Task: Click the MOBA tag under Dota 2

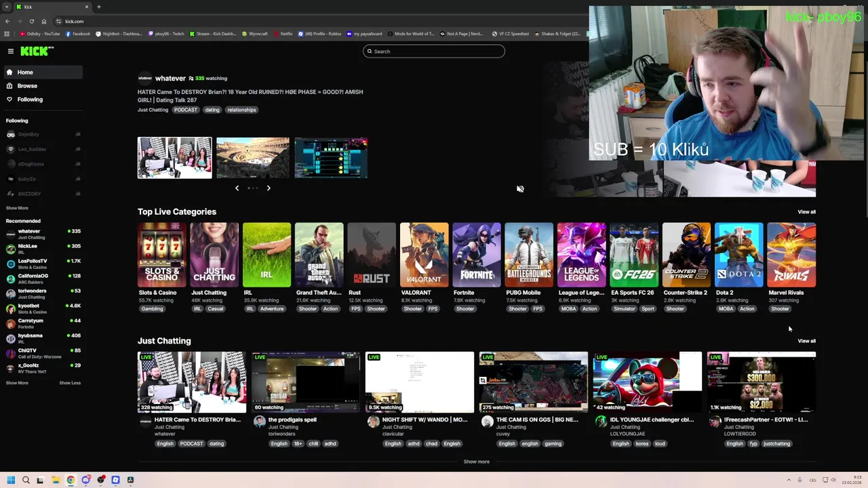Action: 726,309
